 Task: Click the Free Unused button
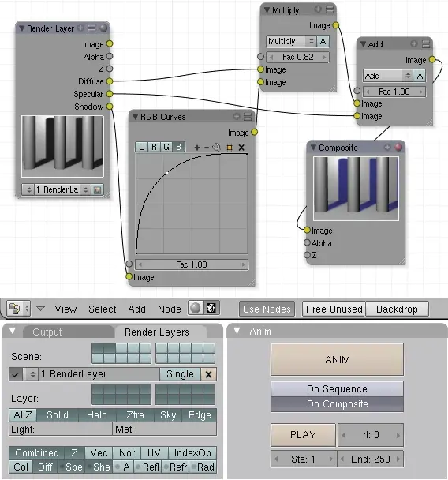[x=334, y=309]
